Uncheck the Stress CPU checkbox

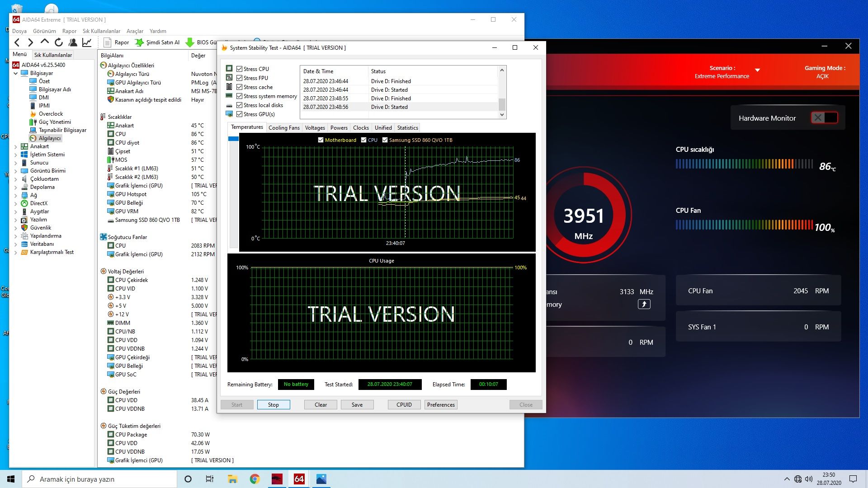(x=240, y=69)
